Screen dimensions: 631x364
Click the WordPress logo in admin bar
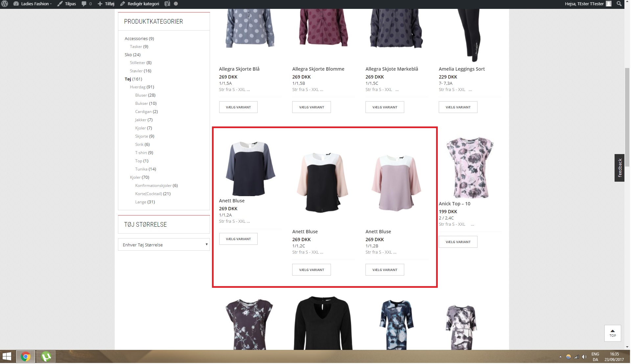pos(5,4)
